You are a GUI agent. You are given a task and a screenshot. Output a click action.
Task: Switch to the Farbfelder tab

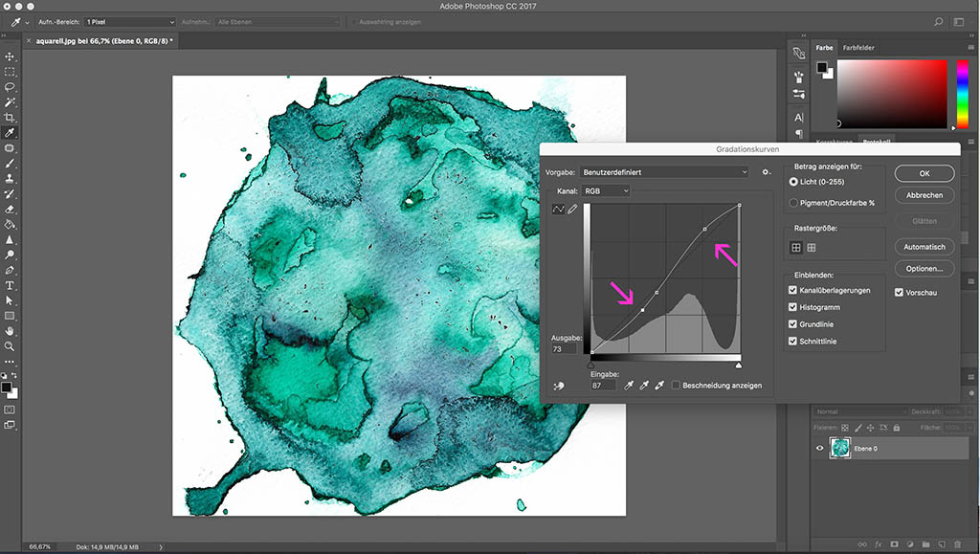[x=857, y=48]
